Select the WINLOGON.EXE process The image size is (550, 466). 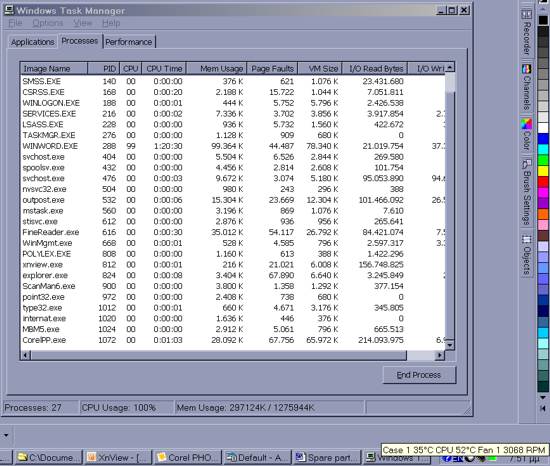[x=233, y=103]
